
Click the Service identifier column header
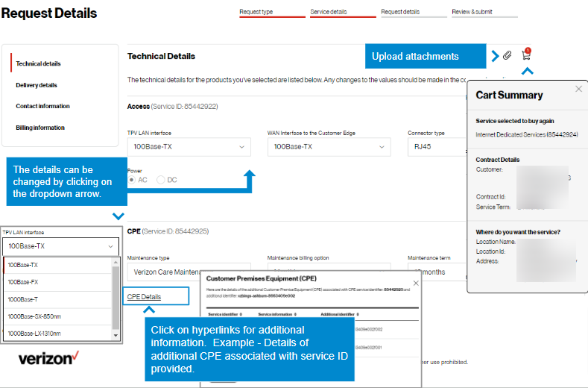pos(225,314)
